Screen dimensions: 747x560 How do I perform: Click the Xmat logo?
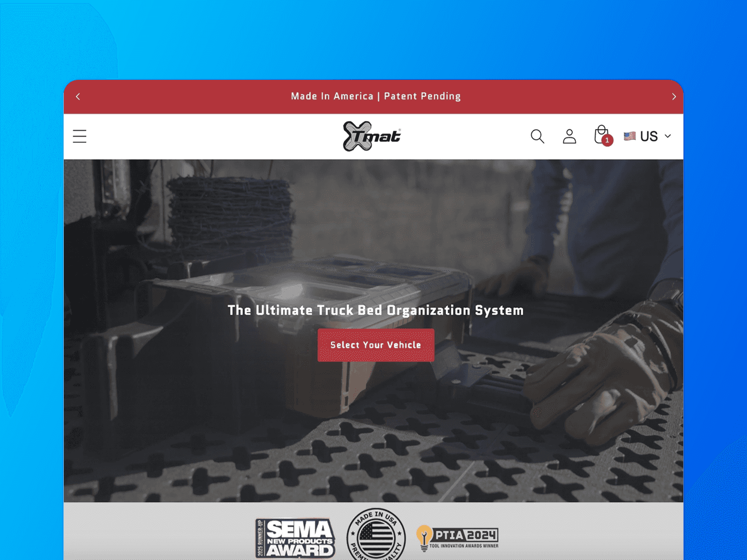coord(372,136)
